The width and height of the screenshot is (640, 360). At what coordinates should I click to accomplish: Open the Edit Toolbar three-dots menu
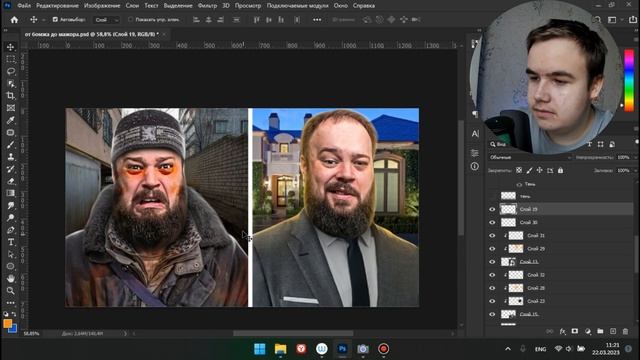pos(11,303)
